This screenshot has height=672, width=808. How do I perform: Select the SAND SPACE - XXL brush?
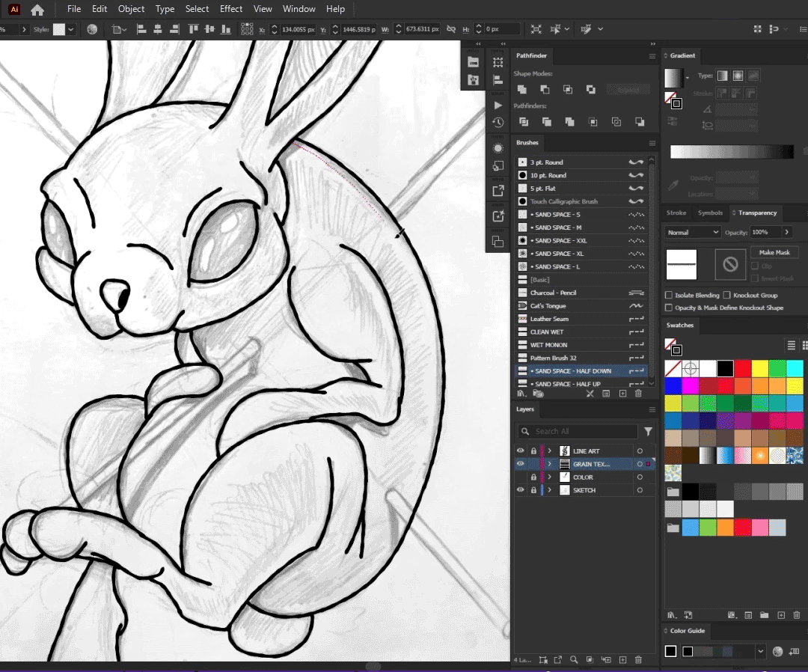click(x=582, y=241)
